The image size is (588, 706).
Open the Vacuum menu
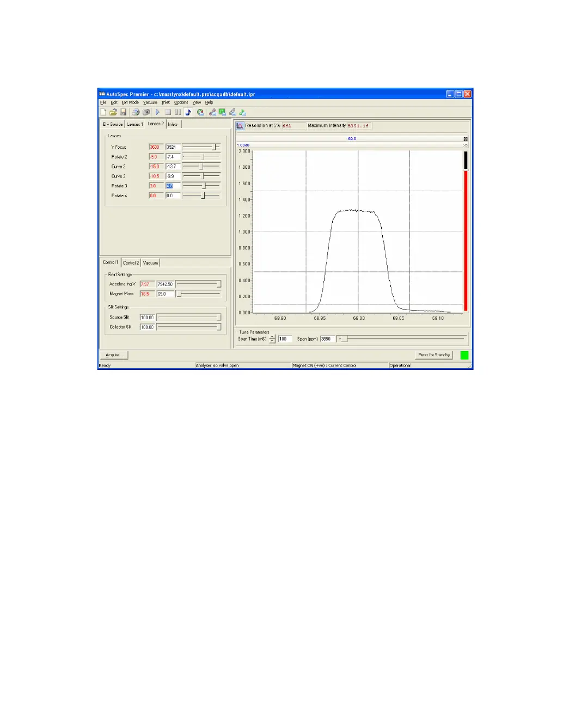[x=150, y=102]
